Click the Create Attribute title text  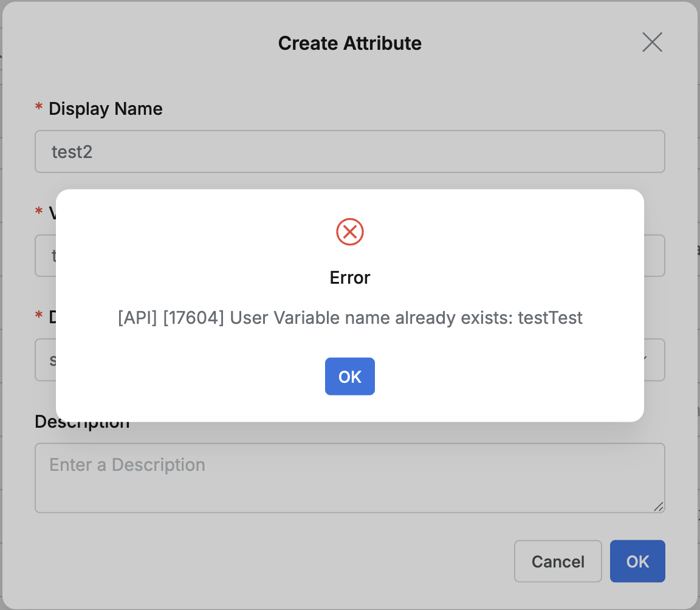point(350,43)
